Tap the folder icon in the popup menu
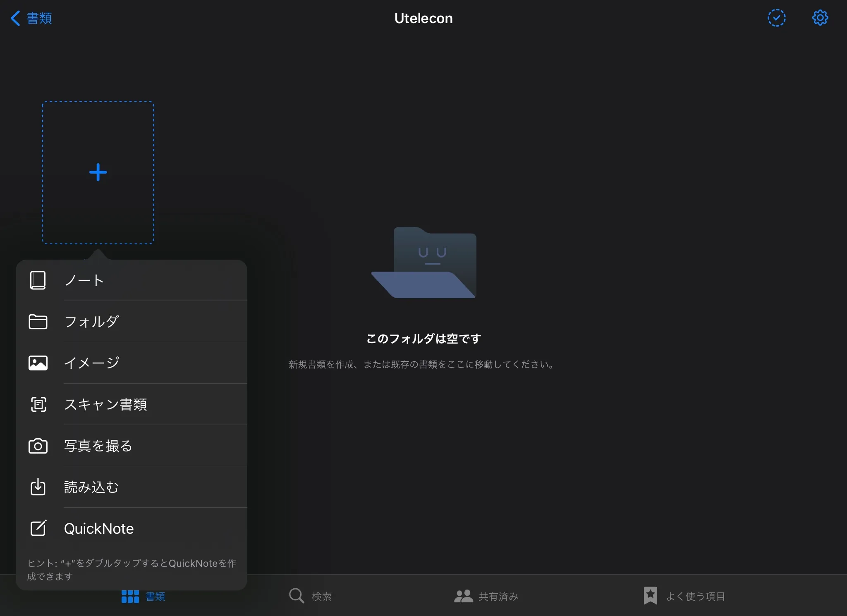Image resolution: width=847 pixels, height=616 pixels. (x=38, y=322)
